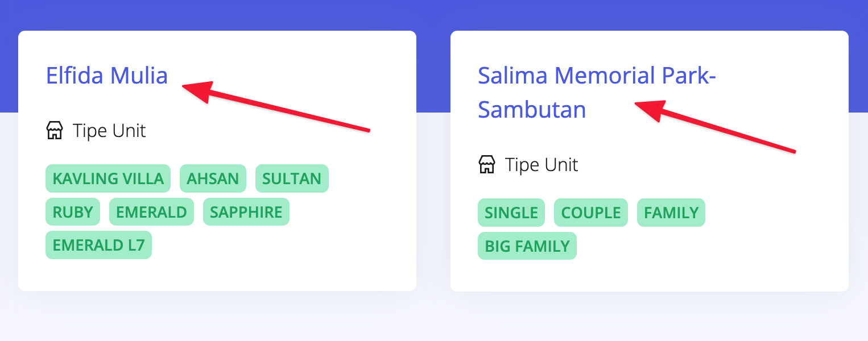
Task: Click the SULTAN unit tag
Action: (292, 178)
